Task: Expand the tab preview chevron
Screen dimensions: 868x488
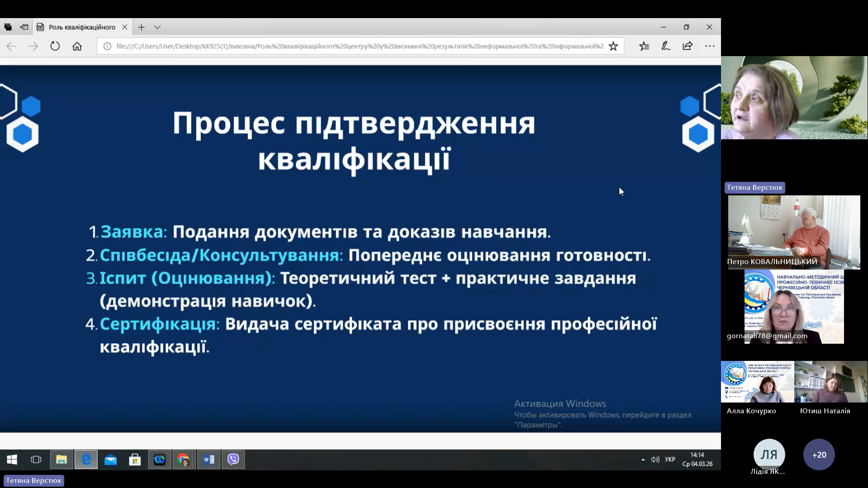Action: [157, 27]
